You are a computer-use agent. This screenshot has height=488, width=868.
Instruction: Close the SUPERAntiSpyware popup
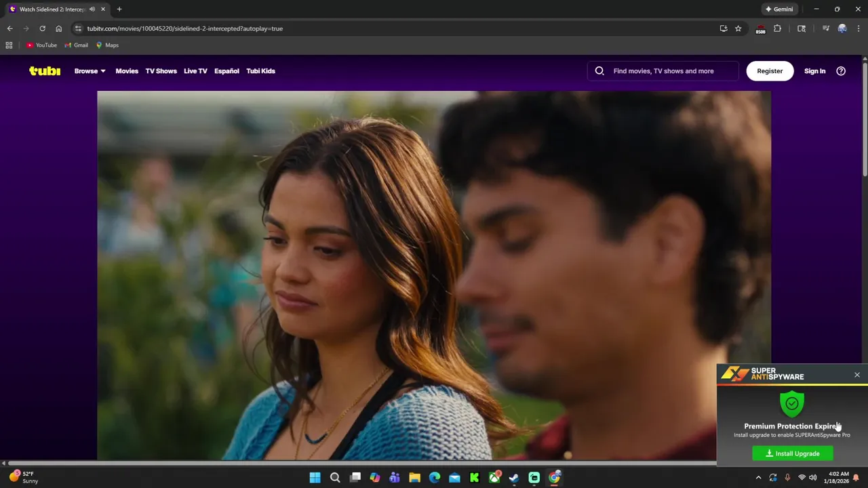[x=857, y=375]
